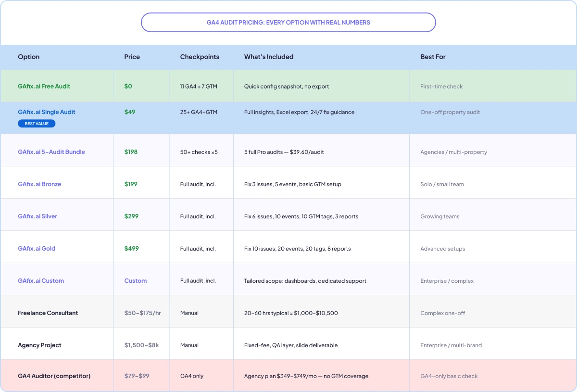This screenshot has width=577, height=392.
Task: Click the $1,500–$8k price cell
Action: 141,345
